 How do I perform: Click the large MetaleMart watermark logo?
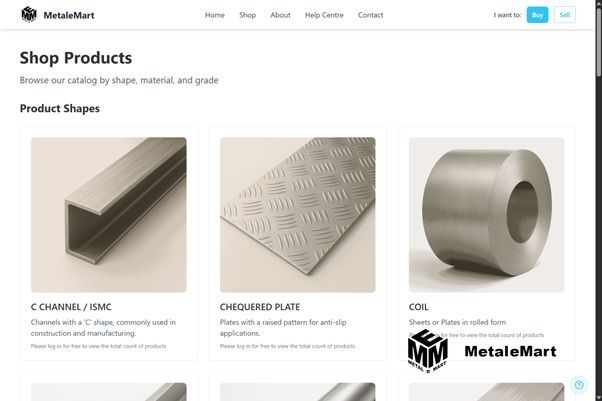(x=482, y=351)
